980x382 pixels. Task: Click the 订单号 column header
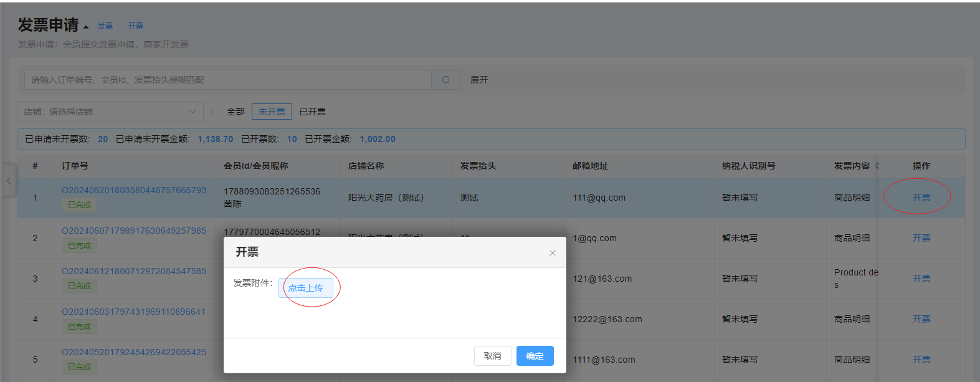(x=75, y=166)
